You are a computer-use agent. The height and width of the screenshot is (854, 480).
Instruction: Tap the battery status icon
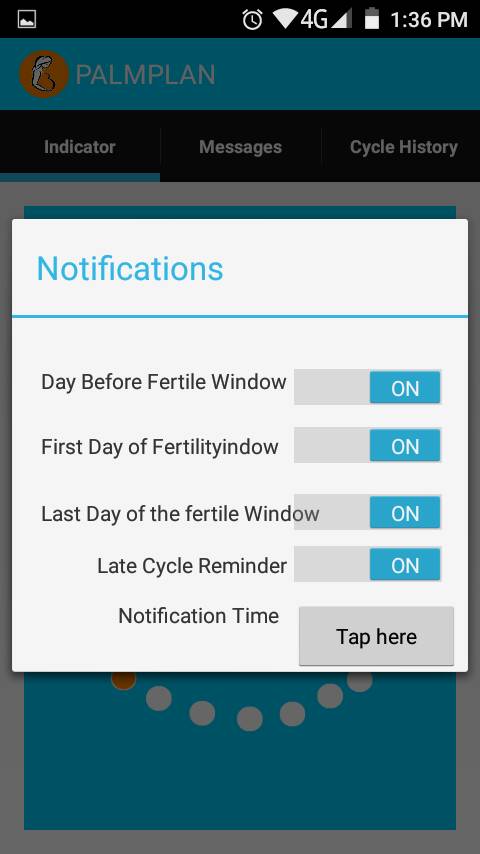tap(372, 19)
